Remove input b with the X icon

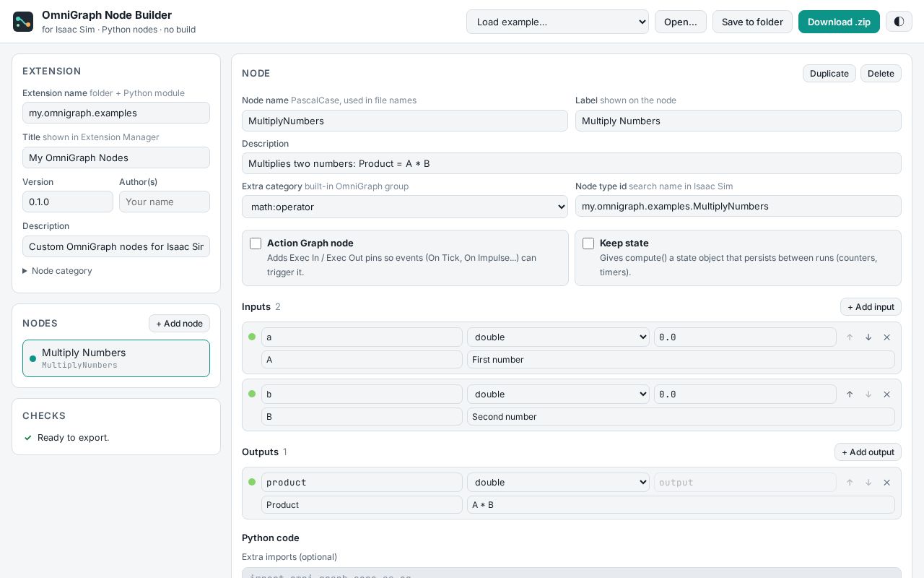(887, 394)
